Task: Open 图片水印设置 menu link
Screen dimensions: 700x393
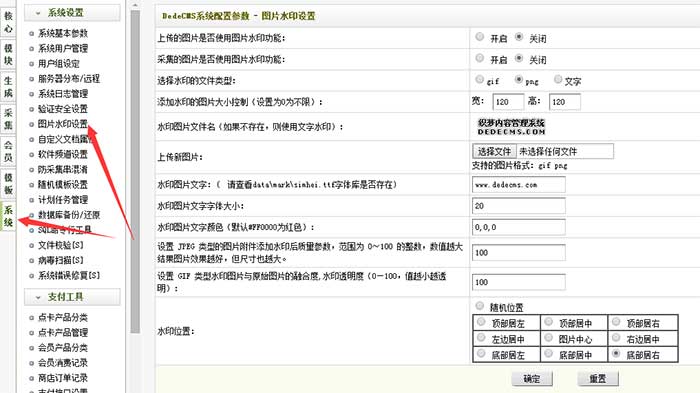Action: 62,124
